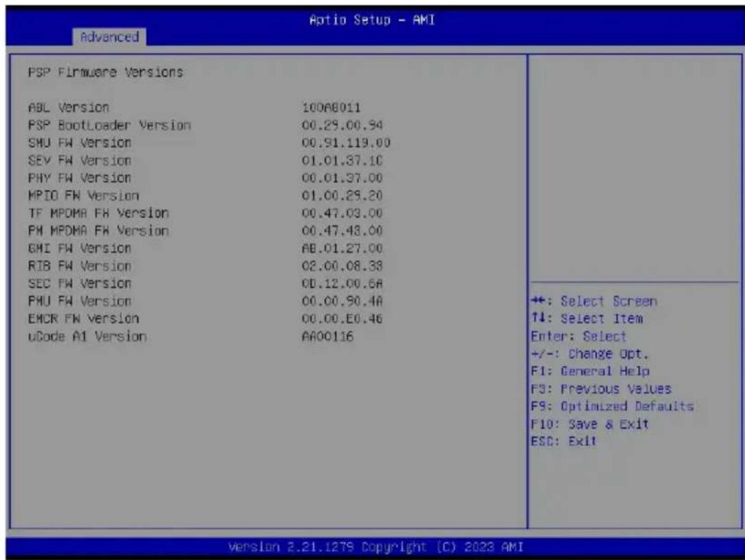Click the value 0B.12.00.6A
This screenshot has height=560, width=745.
(x=342, y=284)
